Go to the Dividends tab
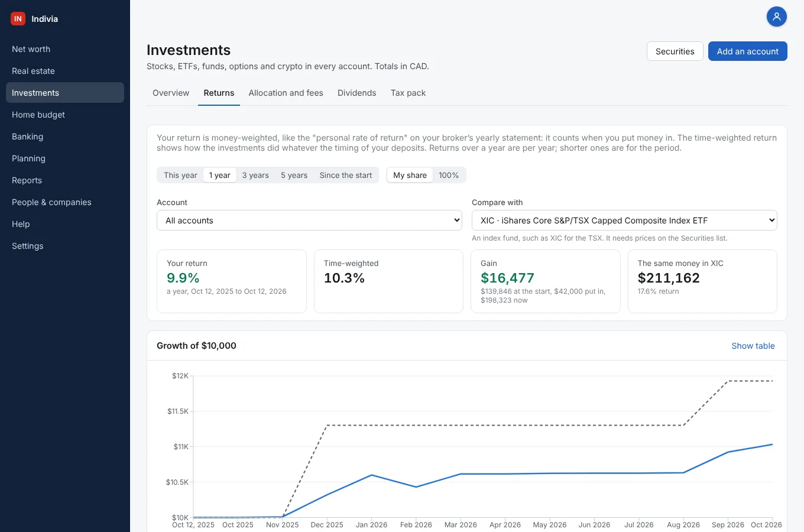804x532 pixels. [356, 93]
